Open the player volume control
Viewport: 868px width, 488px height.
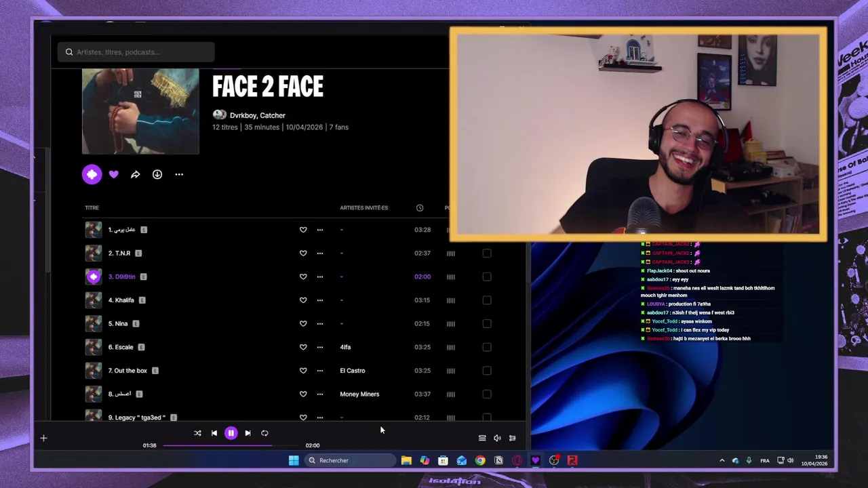click(x=497, y=439)
